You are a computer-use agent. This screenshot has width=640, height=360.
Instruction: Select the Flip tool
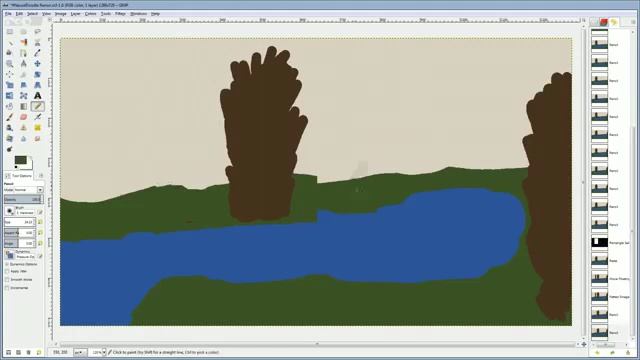pyautogui.click(x=9, y=96)
